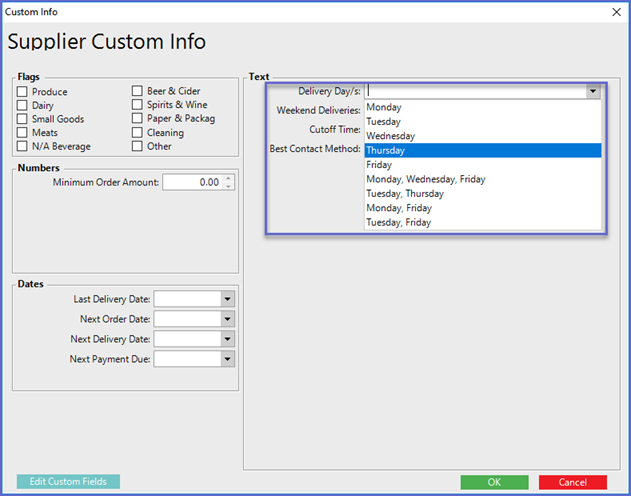Image resolution: width=631 pixels, height=496 pixels.
Task: Open Edit Custom Fields
Action: point(68,482)
